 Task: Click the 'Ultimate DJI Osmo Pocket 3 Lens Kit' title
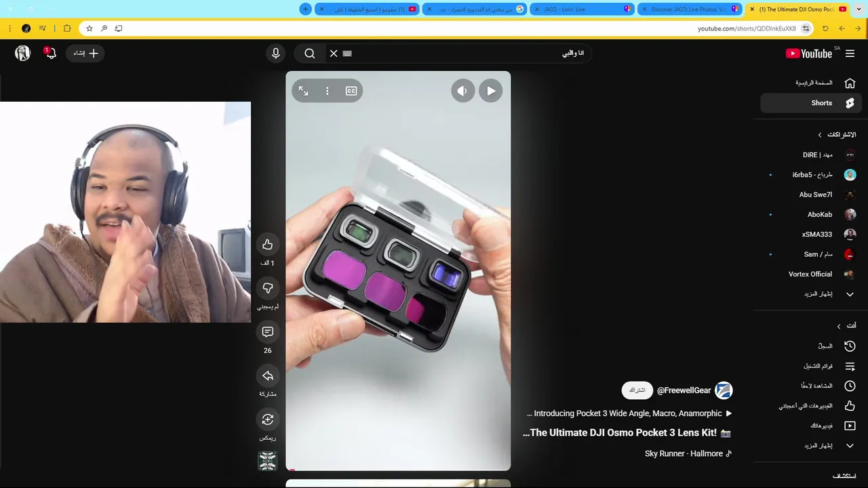(x=627, y=433)
